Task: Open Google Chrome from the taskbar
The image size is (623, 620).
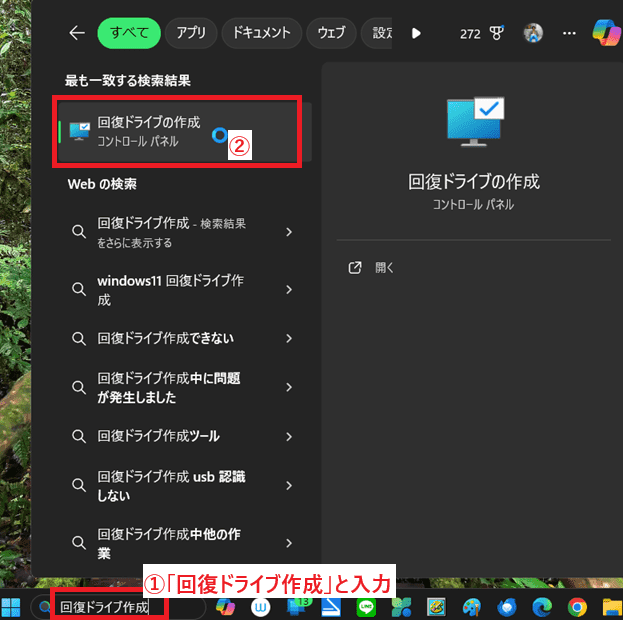Action: click(x=577, y=607)
